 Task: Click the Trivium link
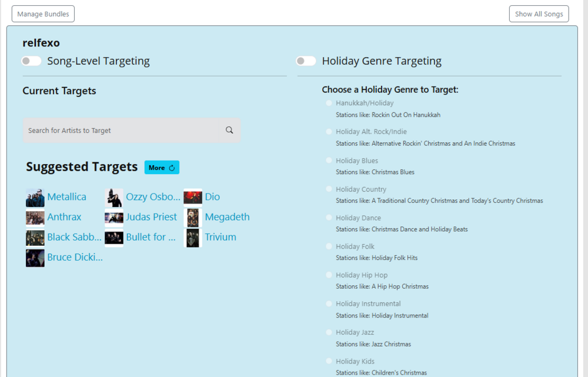(220, 237)
